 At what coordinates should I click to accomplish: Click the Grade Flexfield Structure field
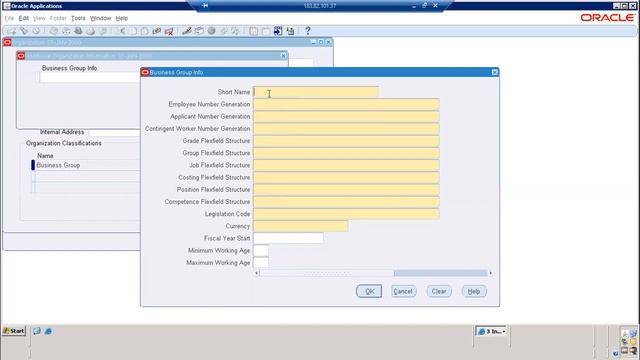pyautogui.click(x=346, y=141)
